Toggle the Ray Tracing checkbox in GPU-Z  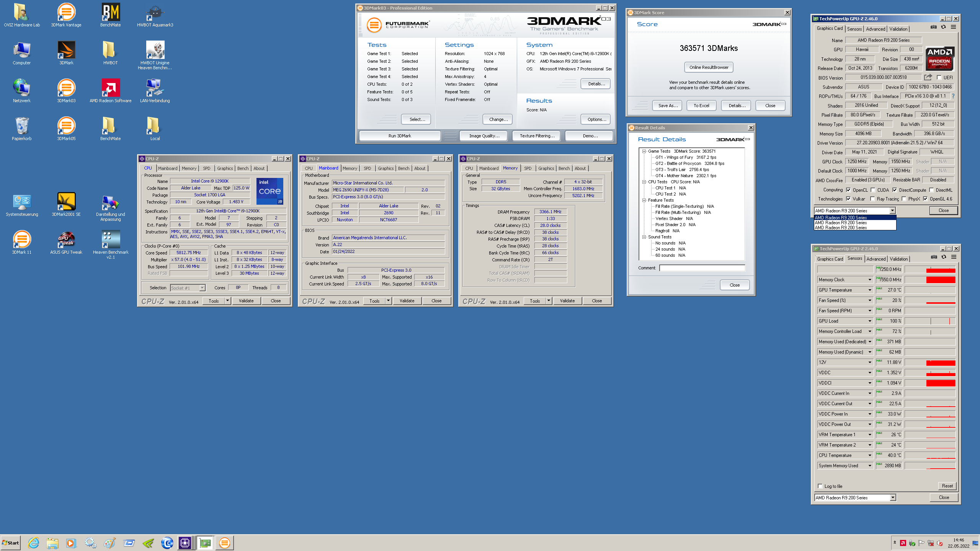point(872,199)
